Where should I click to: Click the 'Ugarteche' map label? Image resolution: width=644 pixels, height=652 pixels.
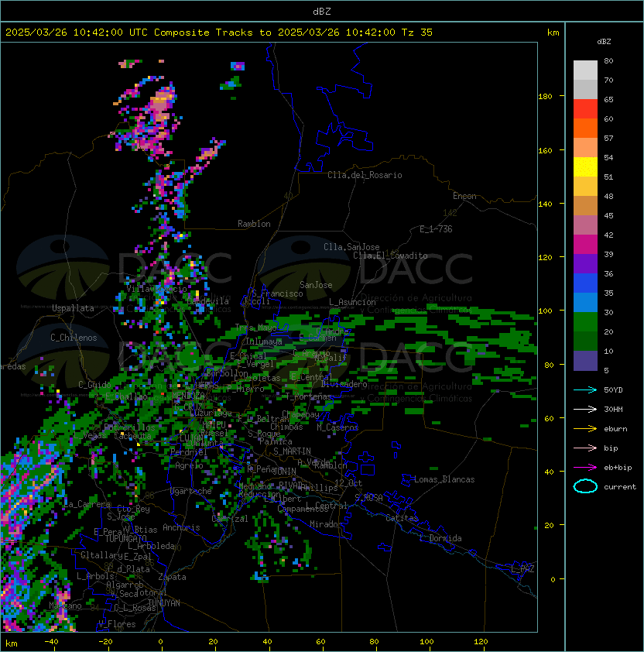pos(190,491)
